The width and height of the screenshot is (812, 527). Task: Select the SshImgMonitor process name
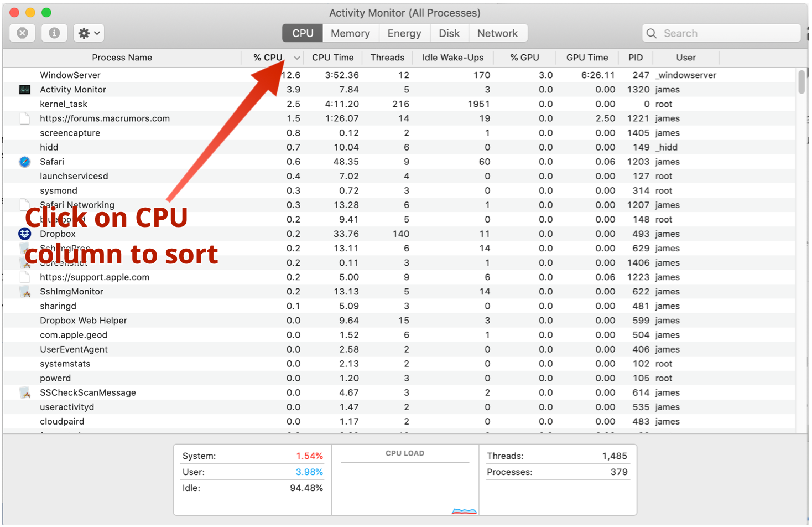coord(71,292)
